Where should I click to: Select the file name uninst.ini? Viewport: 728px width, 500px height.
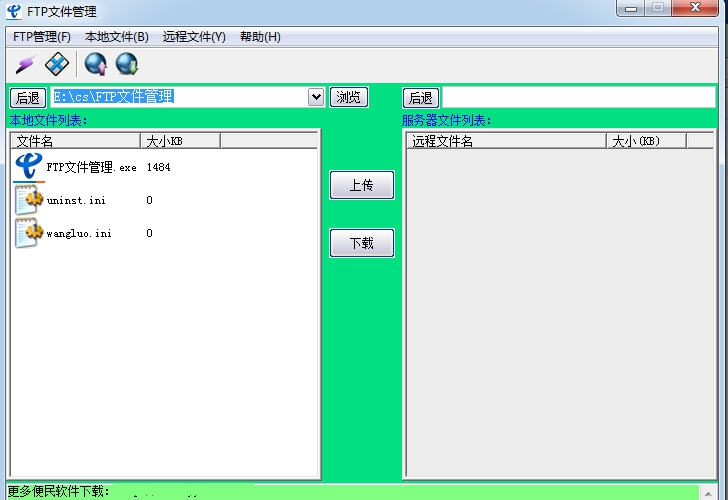coord(76,200)
